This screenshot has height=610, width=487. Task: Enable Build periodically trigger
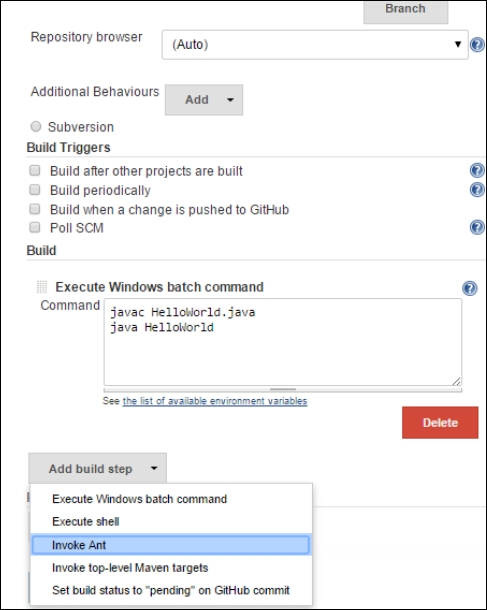(35, 189)
